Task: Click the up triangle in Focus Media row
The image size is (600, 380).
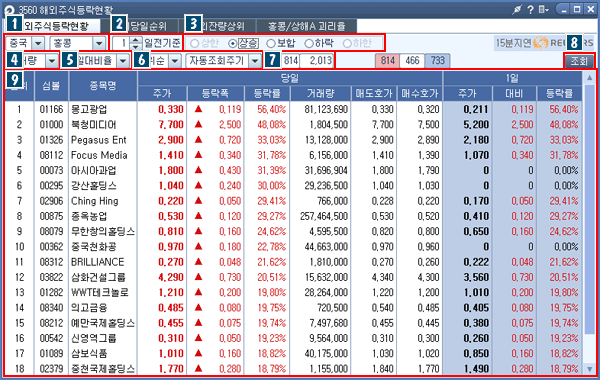Action: click(198, 155)
